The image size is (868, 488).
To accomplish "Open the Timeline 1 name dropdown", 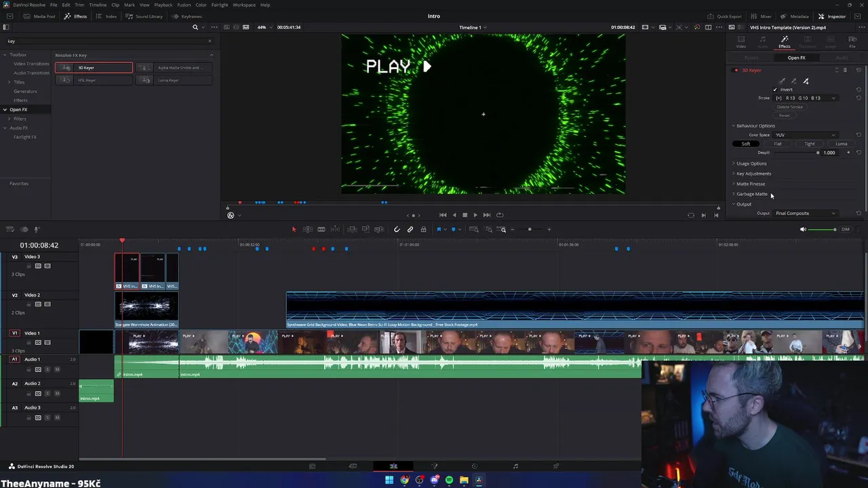I will click(473, 27).
